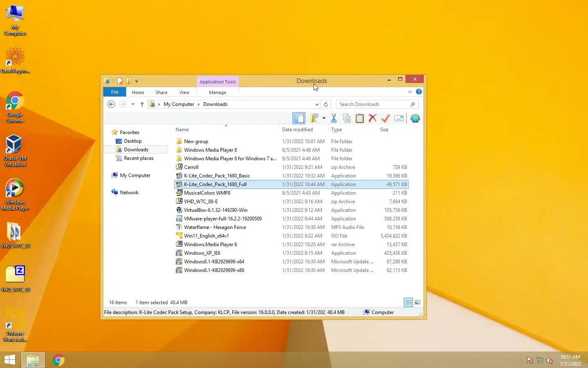Select Win11_English_x64v1 ISO file icon
Screen dimensions: 588x368
[179, 236]
